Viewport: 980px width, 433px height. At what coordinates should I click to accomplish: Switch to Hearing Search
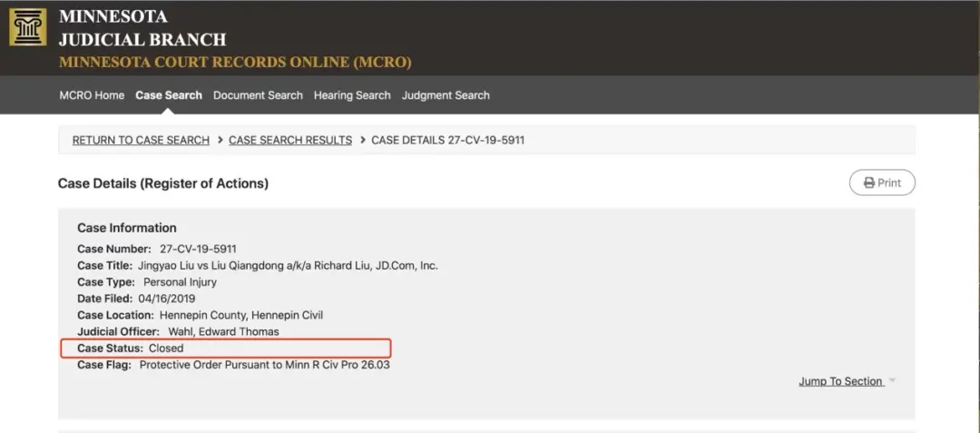[x=352, y=95]
